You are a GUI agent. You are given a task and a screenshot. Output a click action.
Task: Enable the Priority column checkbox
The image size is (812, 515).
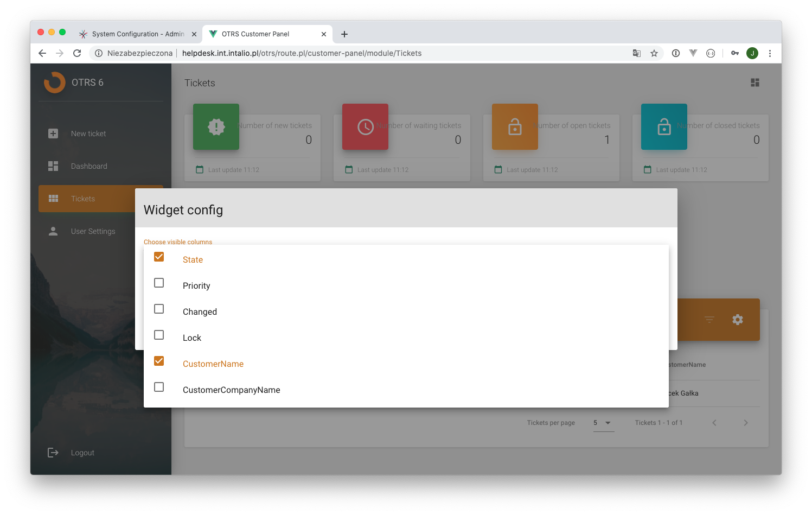(159, 283)
